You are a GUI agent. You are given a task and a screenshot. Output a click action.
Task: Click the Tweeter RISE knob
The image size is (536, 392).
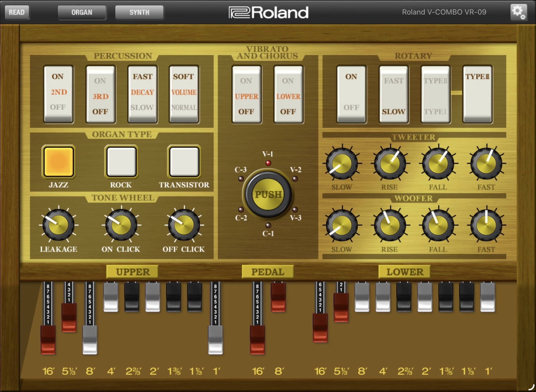click(x=390, y=163)
